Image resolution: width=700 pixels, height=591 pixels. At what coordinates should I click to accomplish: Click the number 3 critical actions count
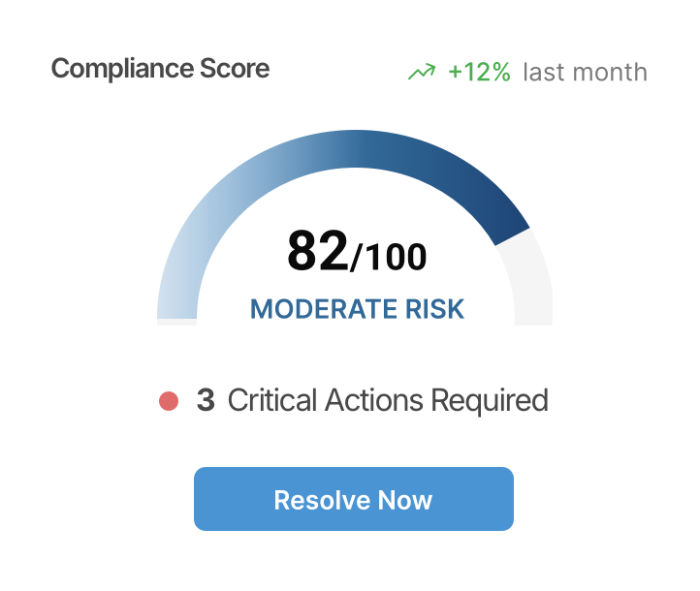point(206,400)
